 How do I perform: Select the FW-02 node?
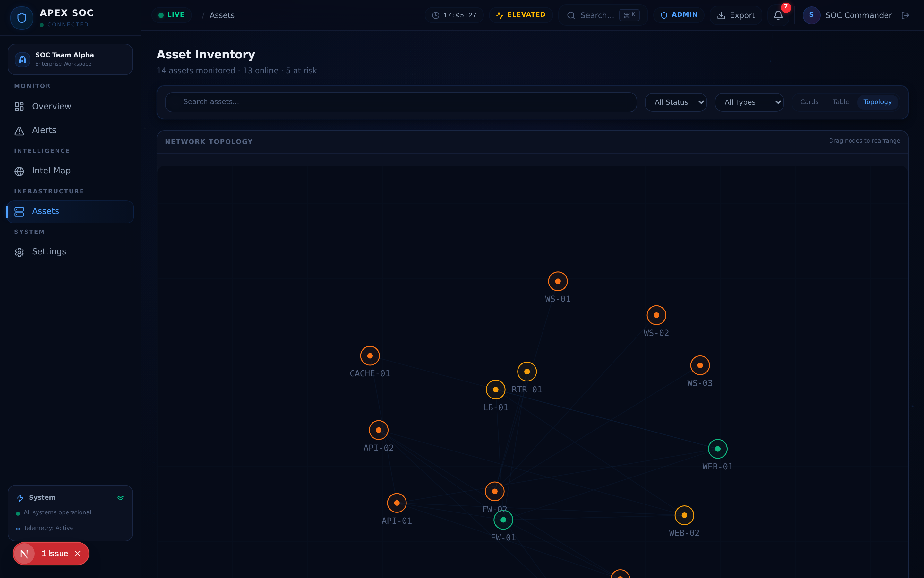point(495,492)
